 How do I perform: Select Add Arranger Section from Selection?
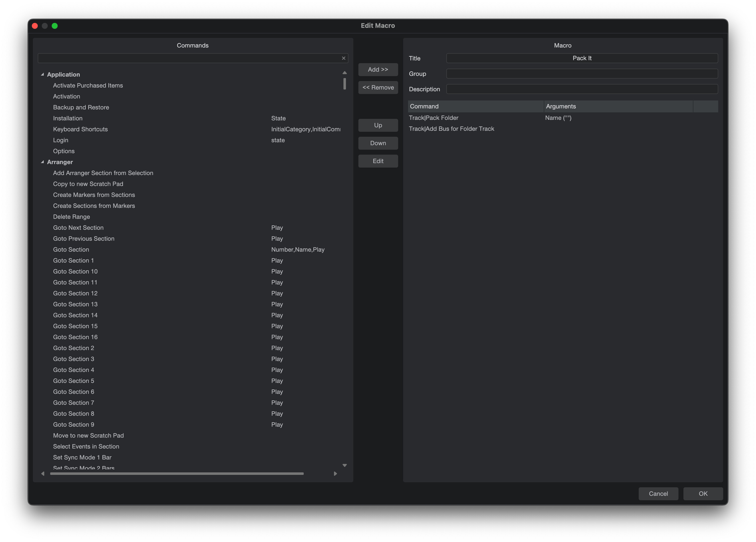(x=103, y=173)
